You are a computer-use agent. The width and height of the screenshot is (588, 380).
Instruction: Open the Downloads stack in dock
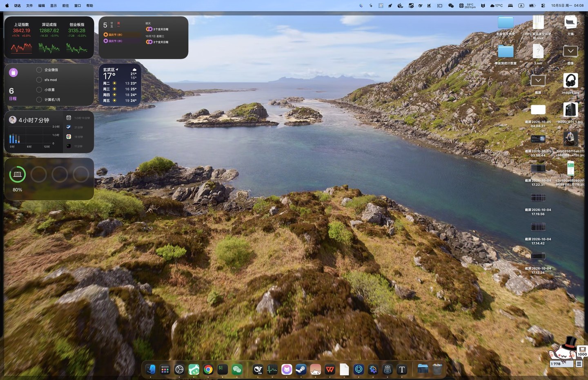(x=423, y=369)
